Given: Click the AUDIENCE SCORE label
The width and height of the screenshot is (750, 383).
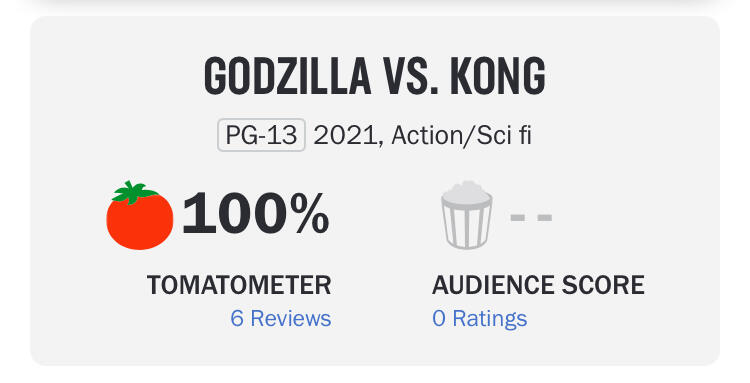Looking at the screenshot, I should [538, 285].
